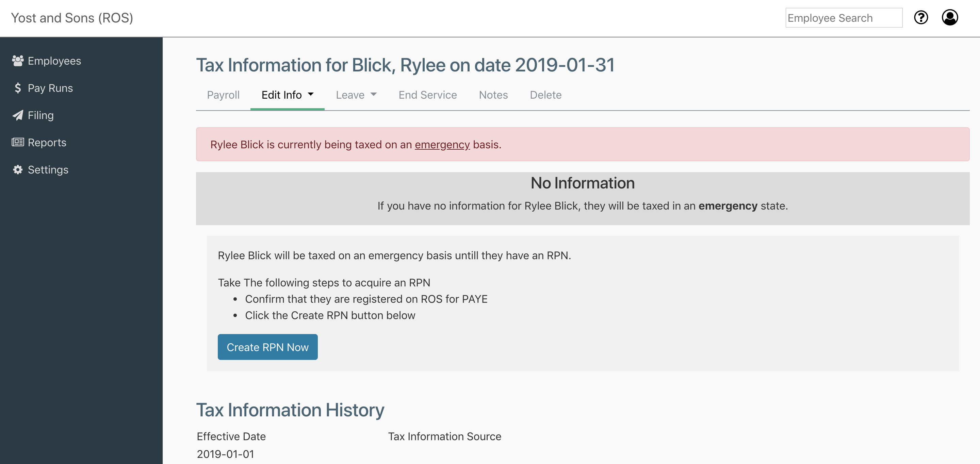The image size is (980, 464).
Task: Open the user account profile icon
Action: [950, 17]
